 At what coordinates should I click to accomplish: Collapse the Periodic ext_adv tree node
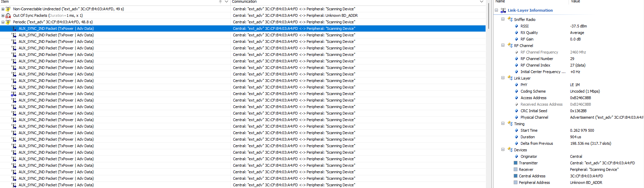point(3,22)
